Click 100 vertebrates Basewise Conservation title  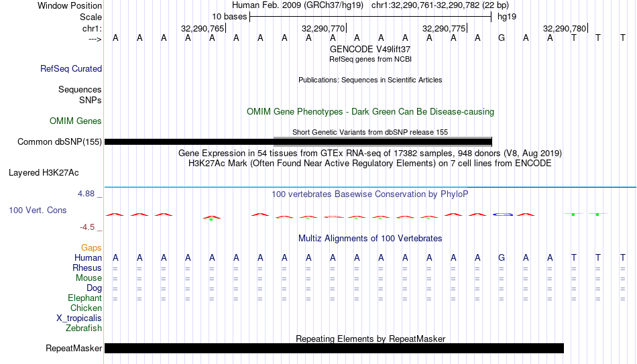pyautogui.click(x=370, y=194)
